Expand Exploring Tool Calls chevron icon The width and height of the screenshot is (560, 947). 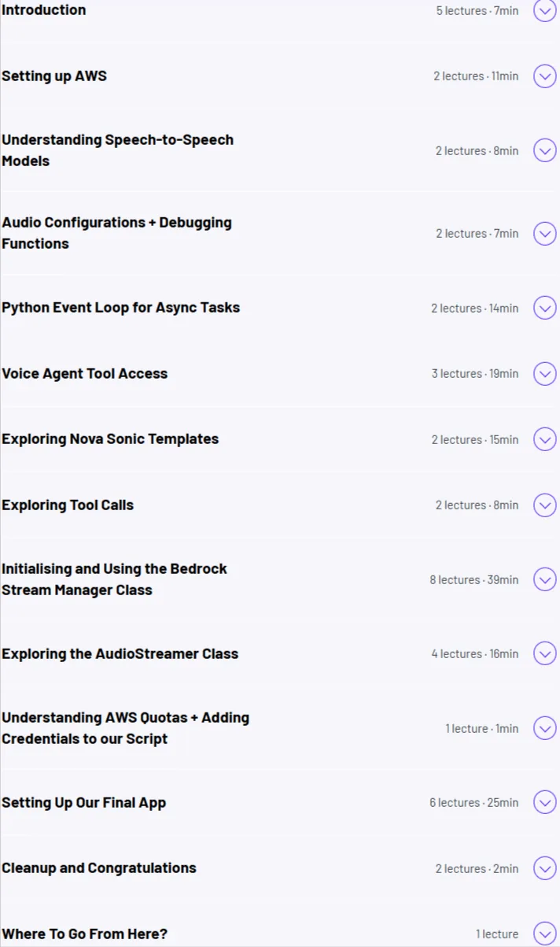545,505
